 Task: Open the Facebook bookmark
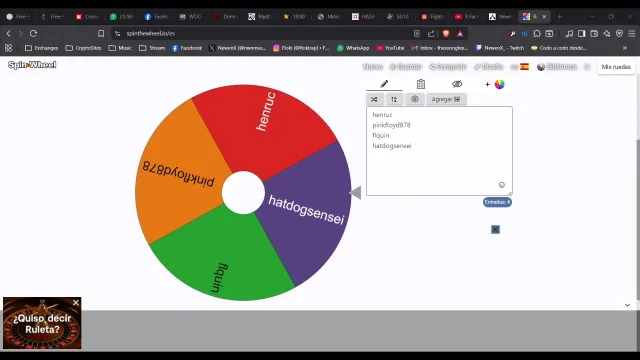tap(187, 48)
